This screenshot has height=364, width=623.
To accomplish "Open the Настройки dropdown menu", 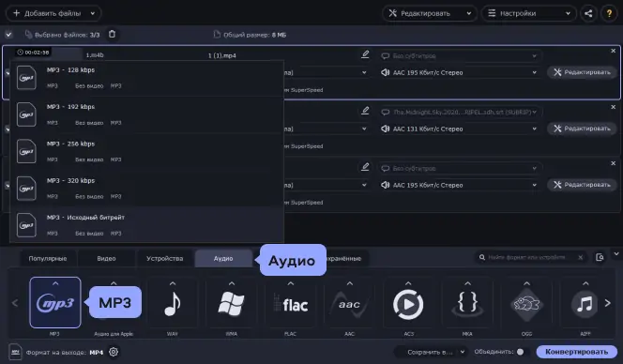I will coord(529,13).
